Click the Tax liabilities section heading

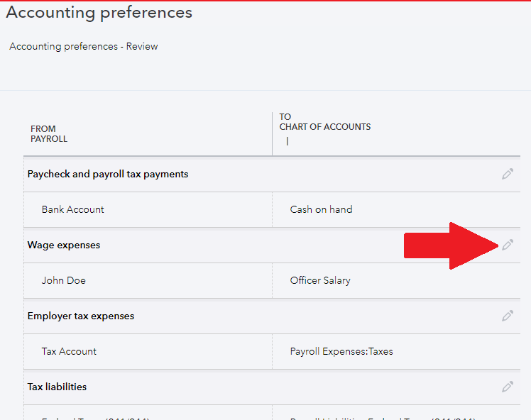tap(58, 387)
